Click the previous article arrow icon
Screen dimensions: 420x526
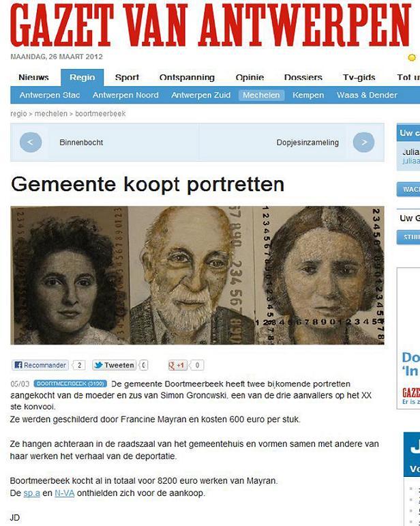pyautogui.click(x=31, y=142)
